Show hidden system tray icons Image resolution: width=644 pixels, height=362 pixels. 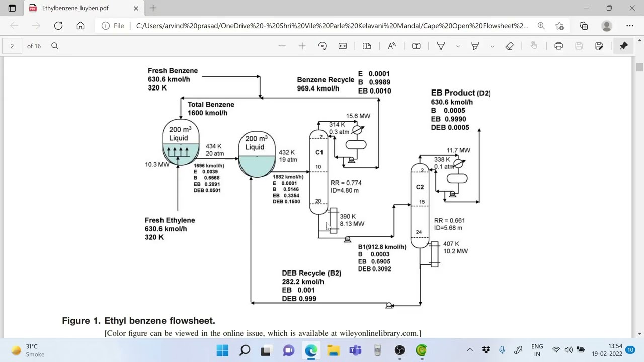469,350
